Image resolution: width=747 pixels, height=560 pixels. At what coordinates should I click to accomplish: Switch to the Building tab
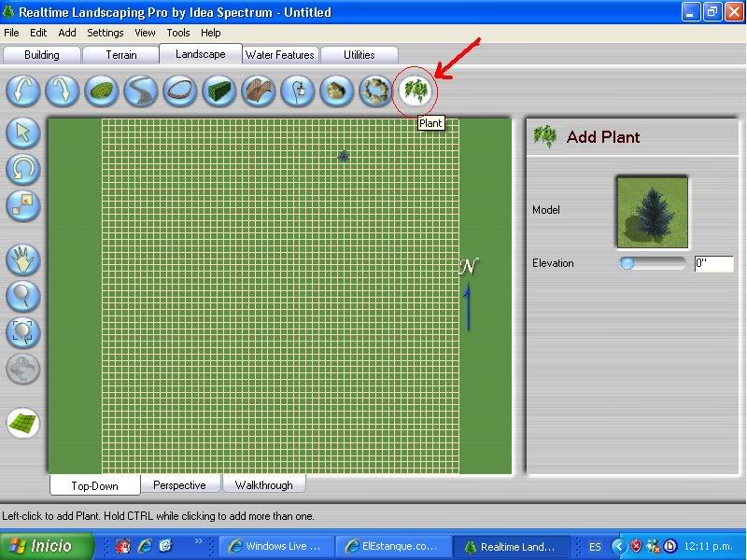[x=42, y=55]
